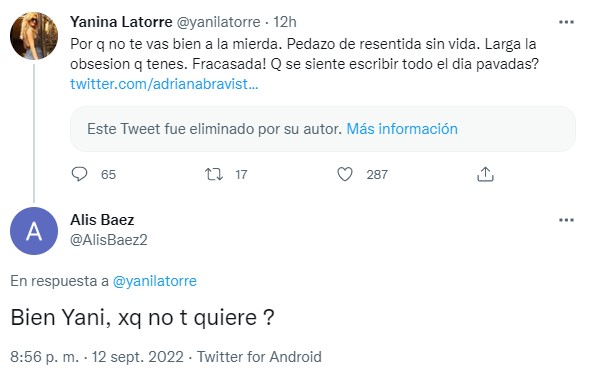Open the 8:56 p. m. 12 sept. 2022 timestamp

(x=97, y=357)
